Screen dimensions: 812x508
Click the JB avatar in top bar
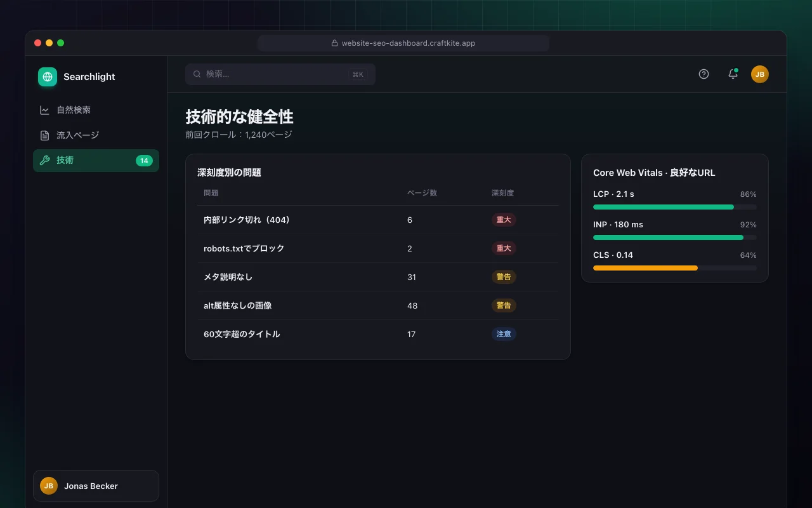(760, 74)
